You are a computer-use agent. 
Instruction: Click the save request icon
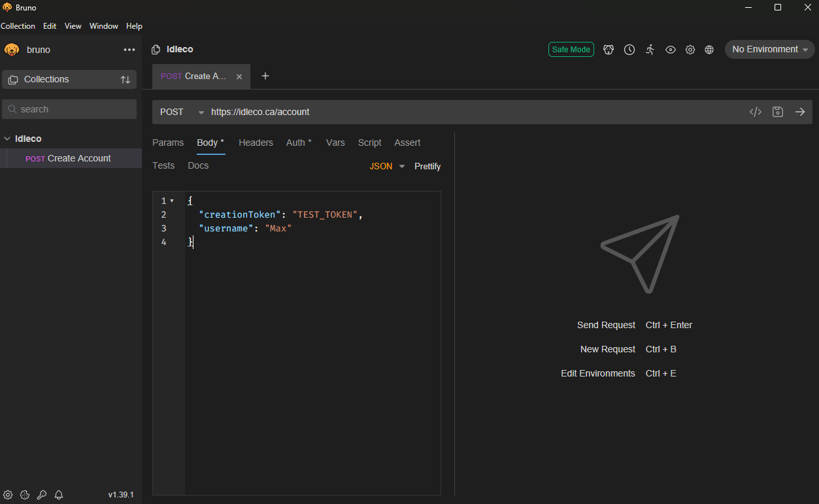(x=777, y=112)
